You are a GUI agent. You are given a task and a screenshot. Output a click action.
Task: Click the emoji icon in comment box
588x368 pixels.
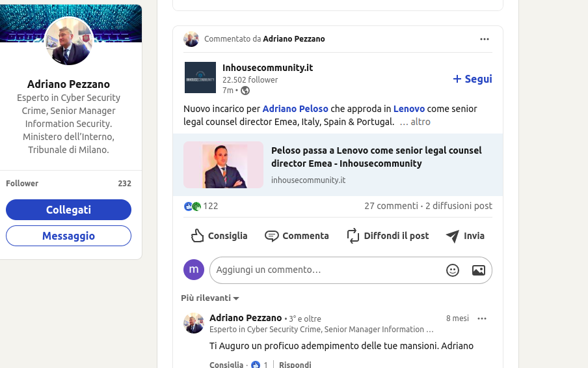click(453, 270)
